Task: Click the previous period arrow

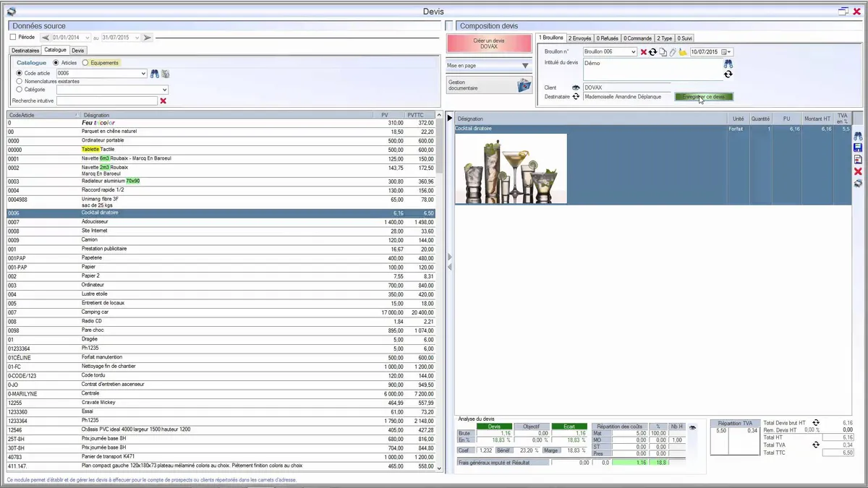Action: pos(45,37)
